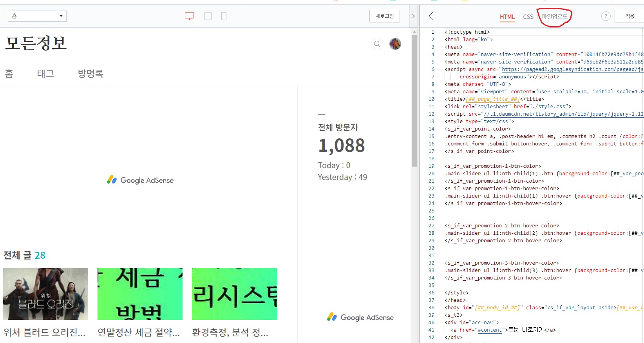Click code line '<s_if_var_point-color>'
The image size is (644, 343).
coord(478,129)
